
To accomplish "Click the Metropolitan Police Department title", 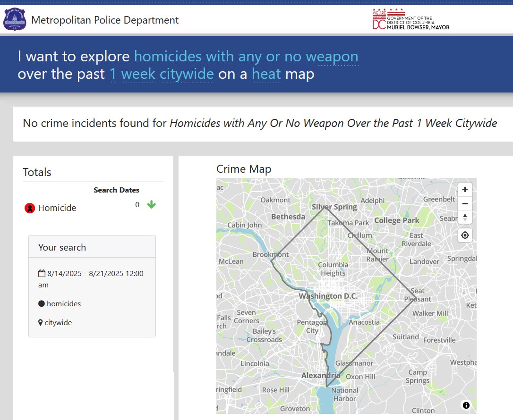I will 105,20.
